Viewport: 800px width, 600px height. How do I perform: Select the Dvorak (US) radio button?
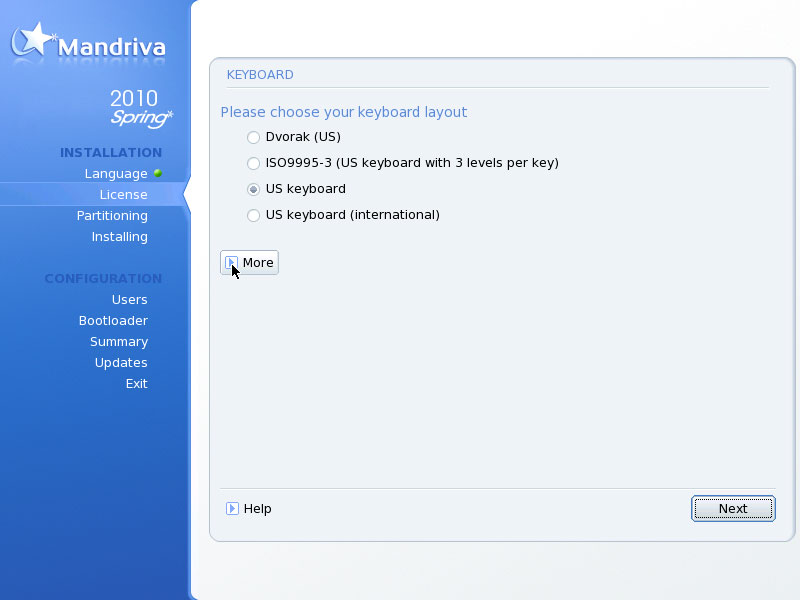point(253,137)
